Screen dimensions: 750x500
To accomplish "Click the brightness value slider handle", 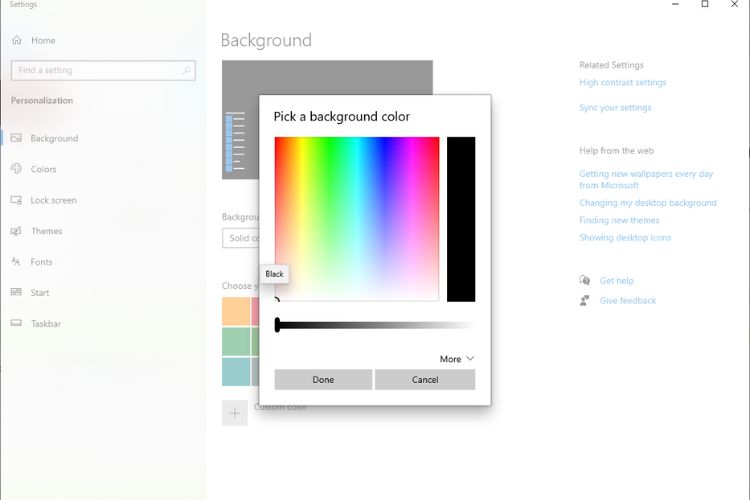I will pos(277,325).
